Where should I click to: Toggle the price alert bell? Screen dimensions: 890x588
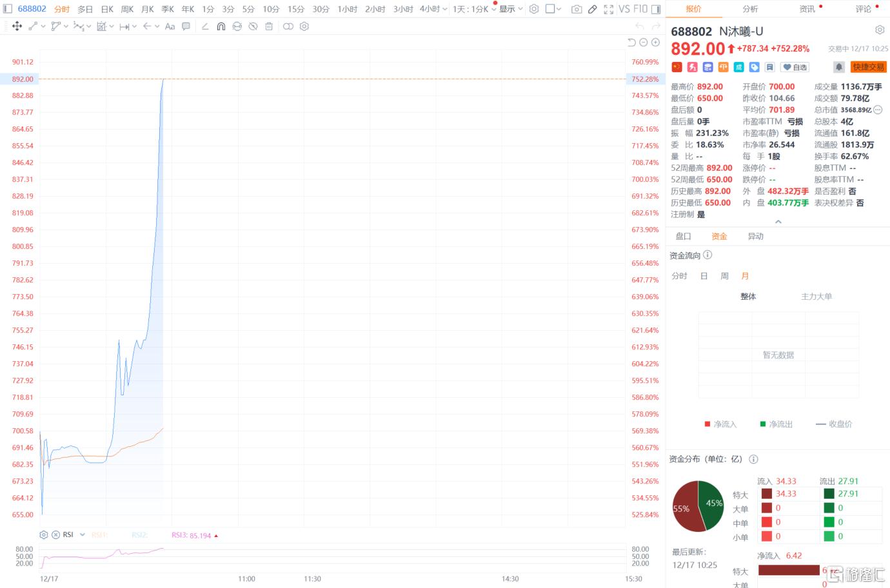(x=838, y=67)
